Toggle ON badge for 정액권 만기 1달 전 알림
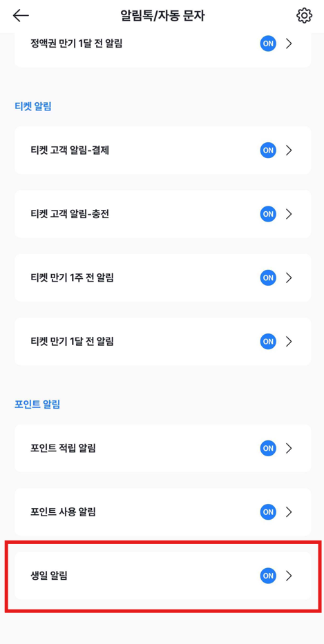This screenshot has height=644, width=324. 268,43
